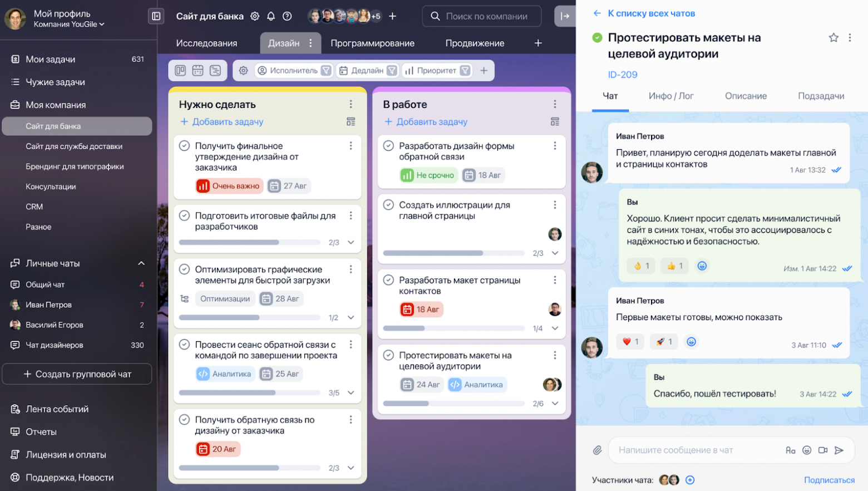
Task: Expand subtasks of Провести сеанс обратной связи card
Action: pos(351,392)
